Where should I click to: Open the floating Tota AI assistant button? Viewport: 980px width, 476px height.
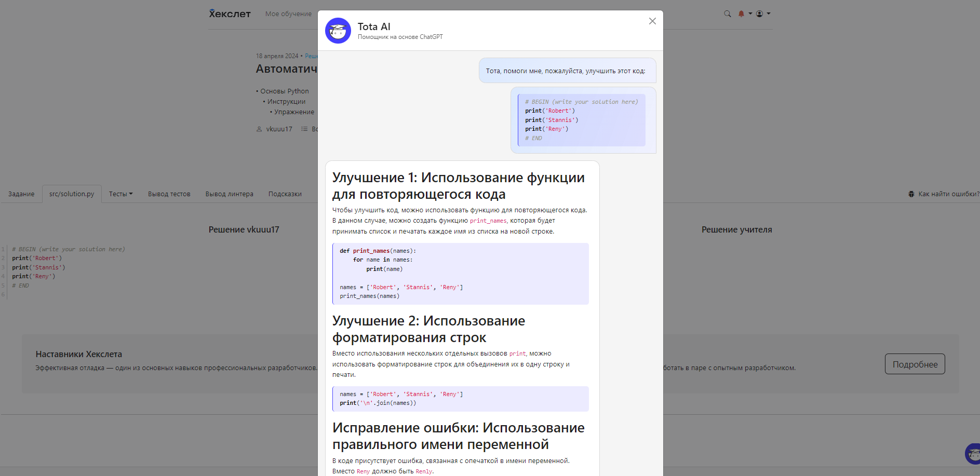coord(972,454)
